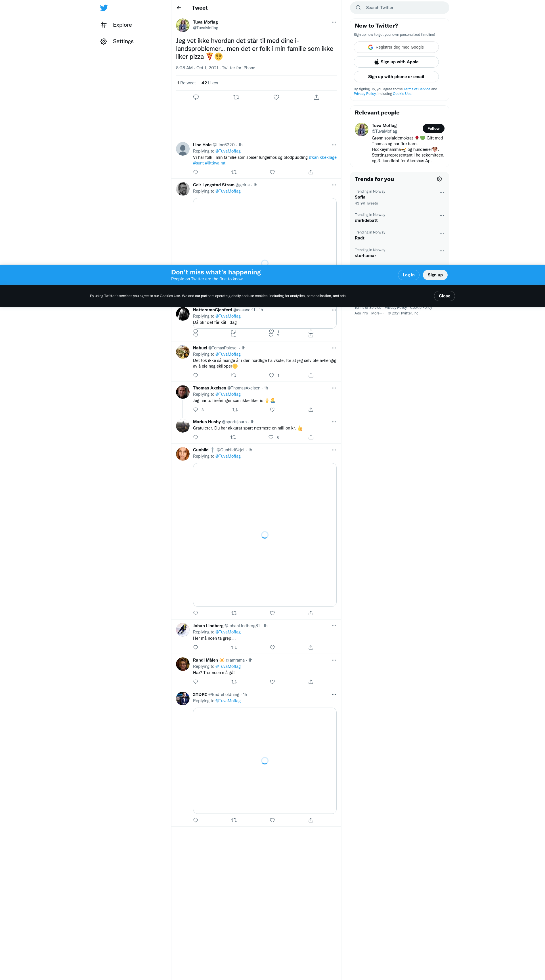Like Gunhild's reply
This screenshot has width=545, height=980.
[272, 613]
